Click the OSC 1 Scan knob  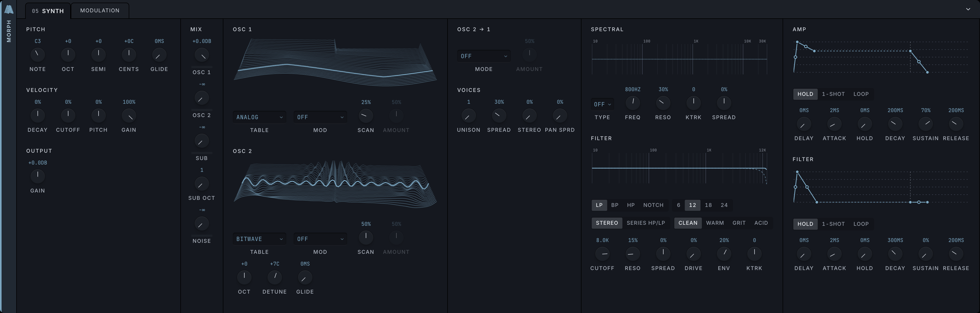coord(365,116)
